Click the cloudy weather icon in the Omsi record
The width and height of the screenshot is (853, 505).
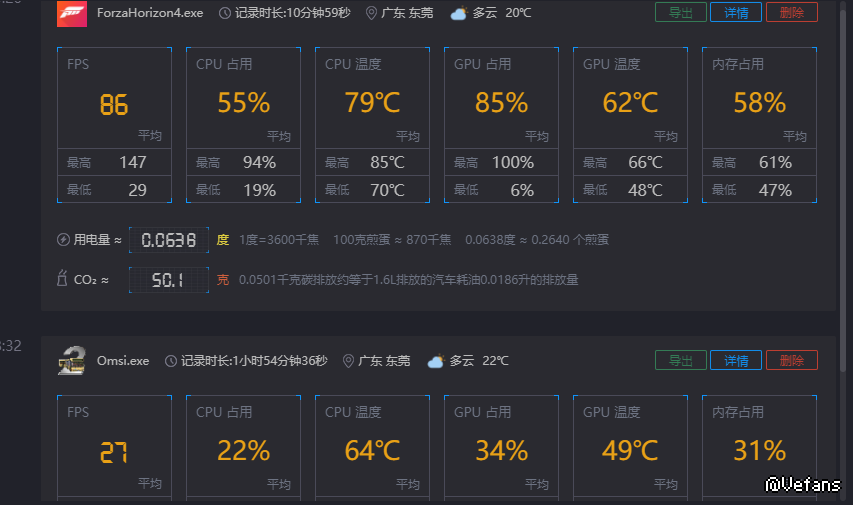[x=436, y=361]
